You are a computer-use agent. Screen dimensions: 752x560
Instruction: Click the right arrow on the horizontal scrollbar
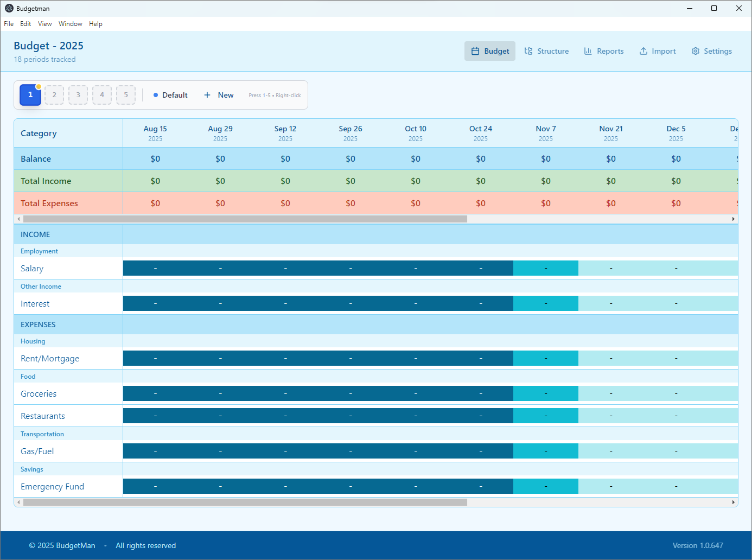(734, 219)
